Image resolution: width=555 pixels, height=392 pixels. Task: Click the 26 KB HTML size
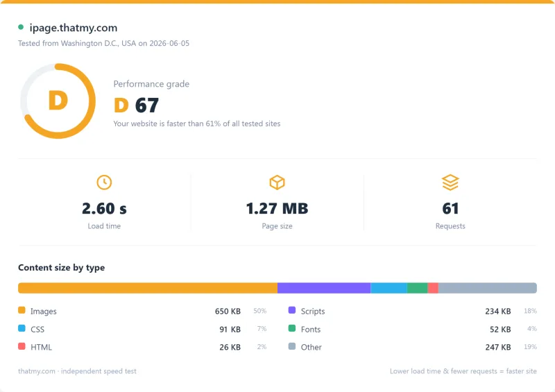click(230, 347)
